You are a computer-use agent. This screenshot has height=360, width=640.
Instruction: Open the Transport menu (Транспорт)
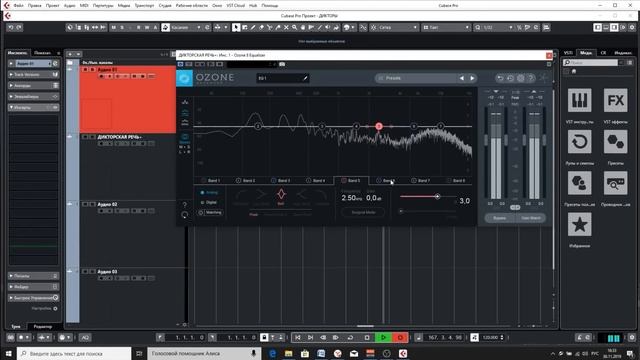click(x=144, y=6)
